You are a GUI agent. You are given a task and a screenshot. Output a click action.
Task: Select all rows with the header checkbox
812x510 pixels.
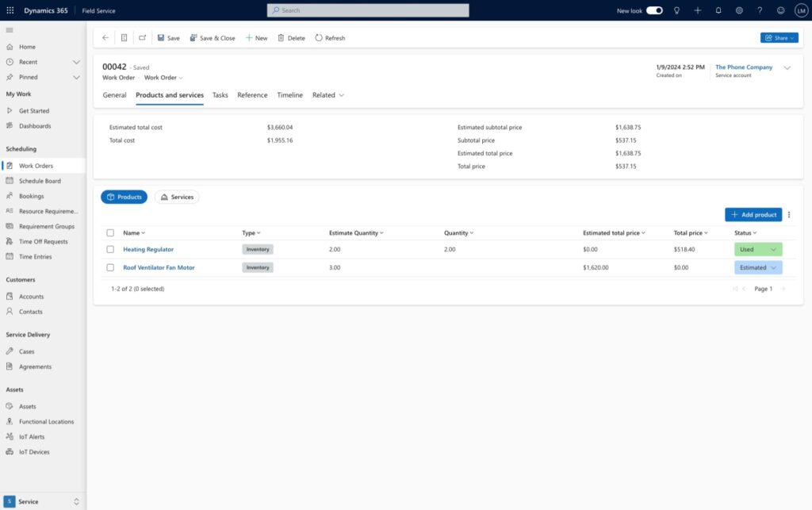(x=110, y=232)
